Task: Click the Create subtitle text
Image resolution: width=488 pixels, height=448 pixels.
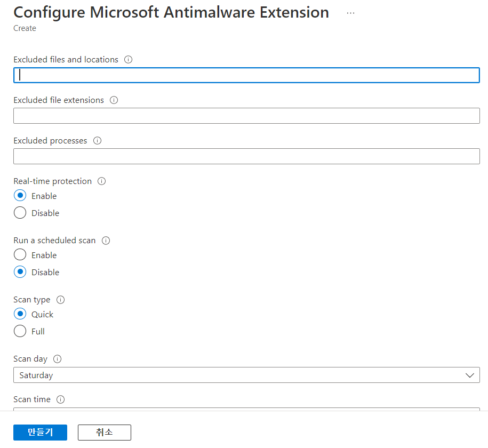Action: pyautogui.click(x=25, y=28)
